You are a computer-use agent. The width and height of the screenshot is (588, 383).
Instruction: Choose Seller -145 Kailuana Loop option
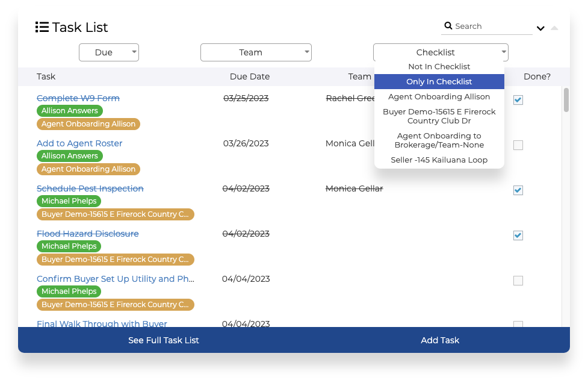point(439,160)
